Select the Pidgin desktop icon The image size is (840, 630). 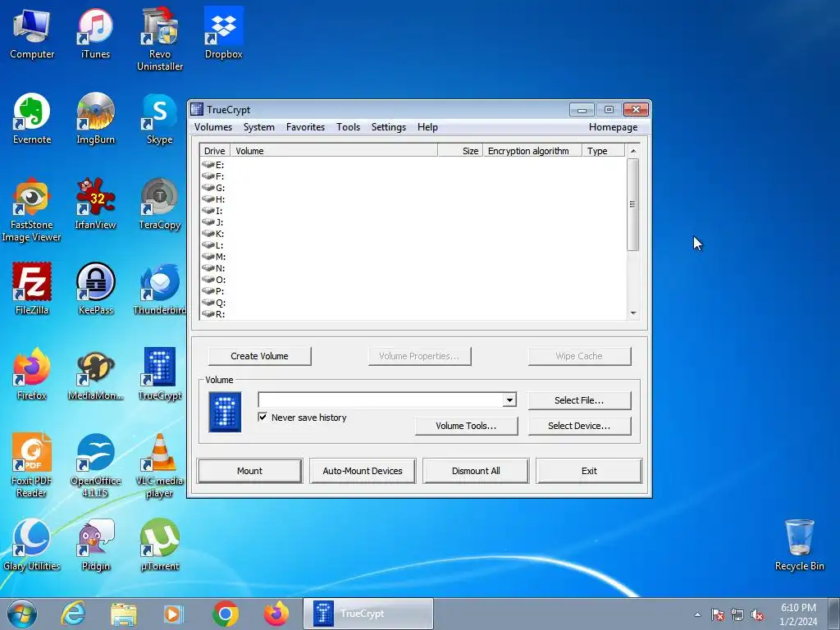[x=95, y=545]
